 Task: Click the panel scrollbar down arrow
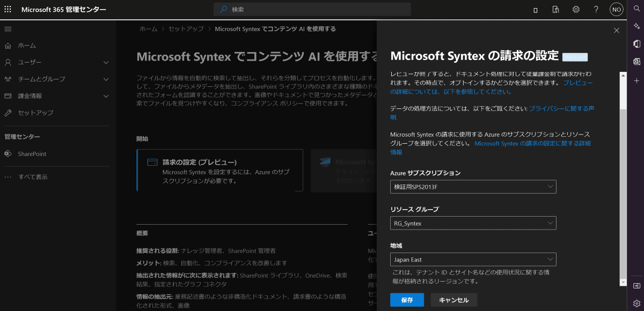(x=623, y=282)
